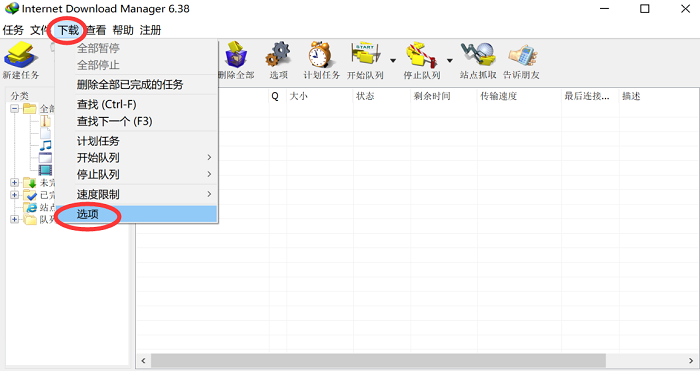Click the IDM logo in title bar
Image resolution: width=700 pixels, height=371 pixels.
pos(12,8)
